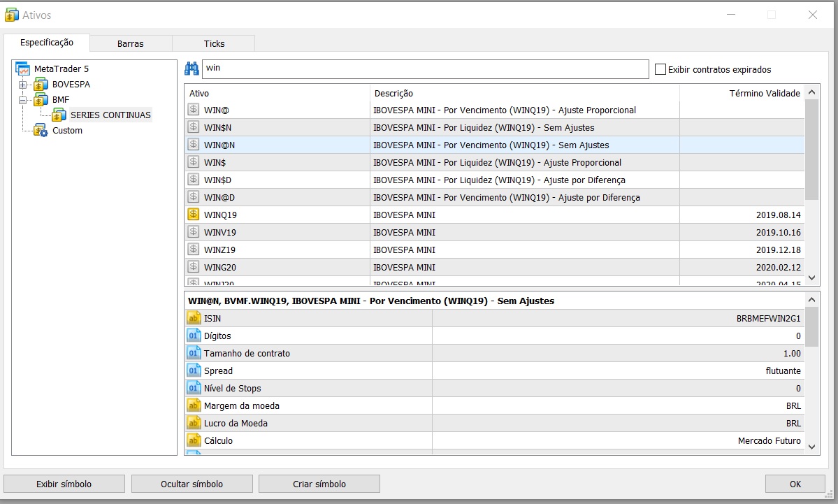Viewport: 838px width, 504px height.
Task: Click the gold WINQ19 symbol icon
Action: click(x=194, y=215)
